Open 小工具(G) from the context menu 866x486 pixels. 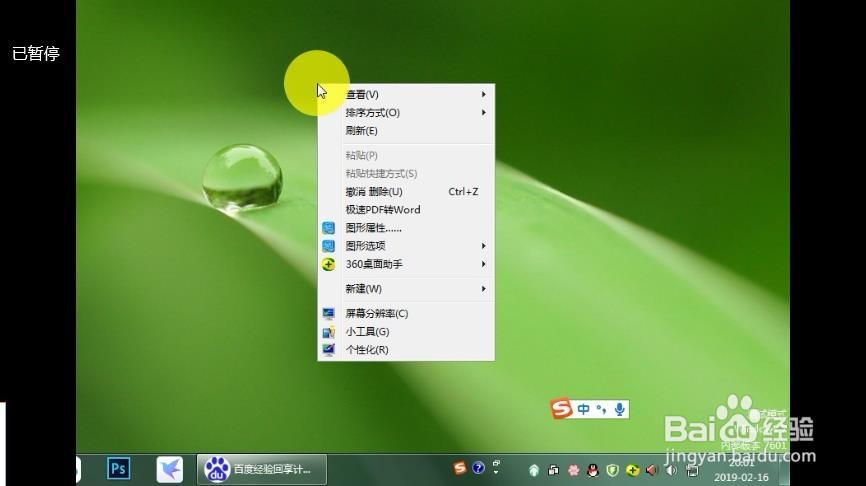406,332
